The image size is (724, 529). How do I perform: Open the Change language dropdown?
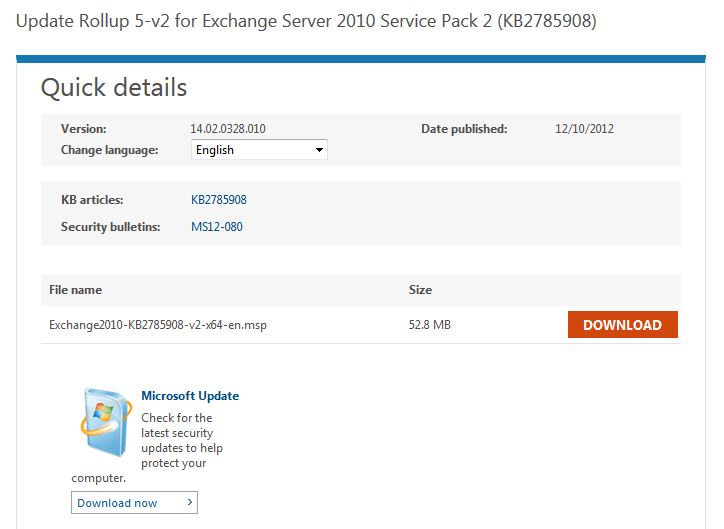(259, 150)
